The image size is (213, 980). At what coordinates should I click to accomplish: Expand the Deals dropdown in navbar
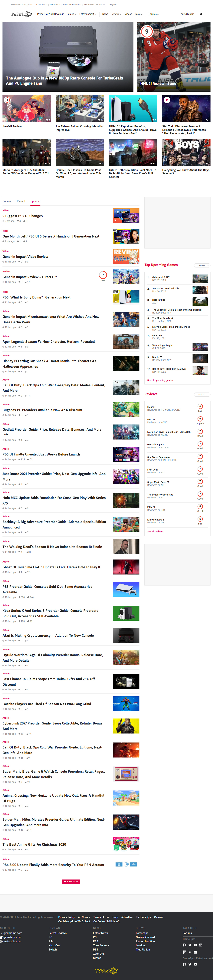point(139,14)
